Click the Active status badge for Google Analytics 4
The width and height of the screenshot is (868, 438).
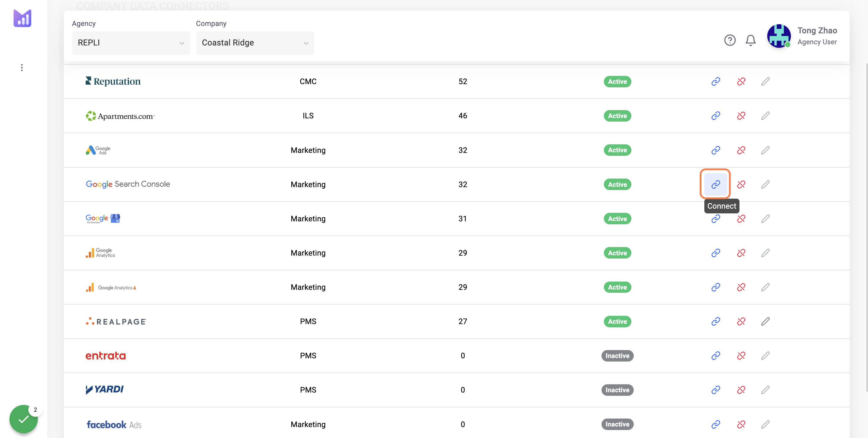pos(617,287)
